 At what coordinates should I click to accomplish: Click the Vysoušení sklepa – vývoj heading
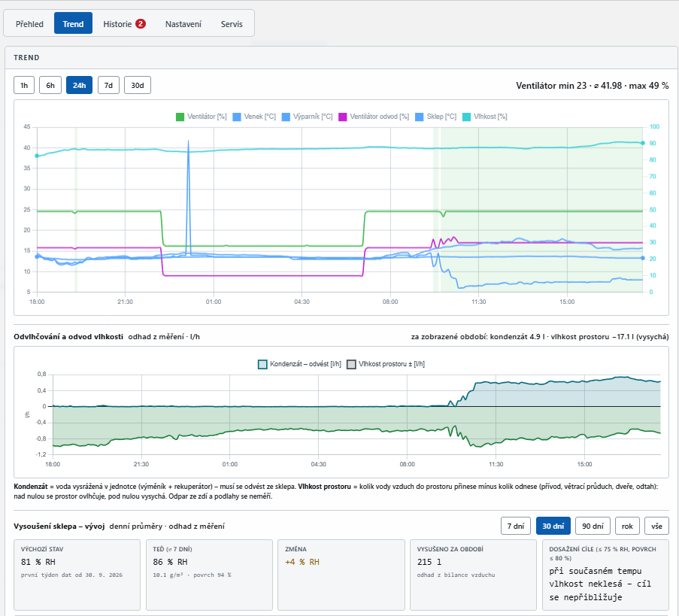[59, 526]
